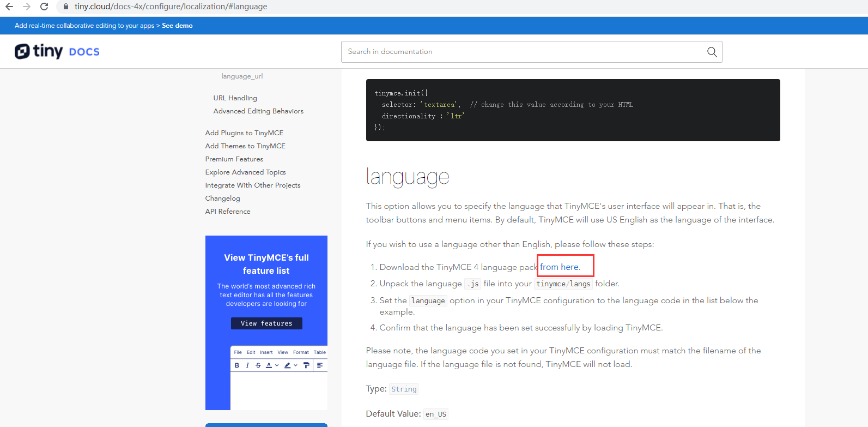Screen dimensions: 868x427
Task: Click Insert menu in editor preview
Action: point(266,352)
